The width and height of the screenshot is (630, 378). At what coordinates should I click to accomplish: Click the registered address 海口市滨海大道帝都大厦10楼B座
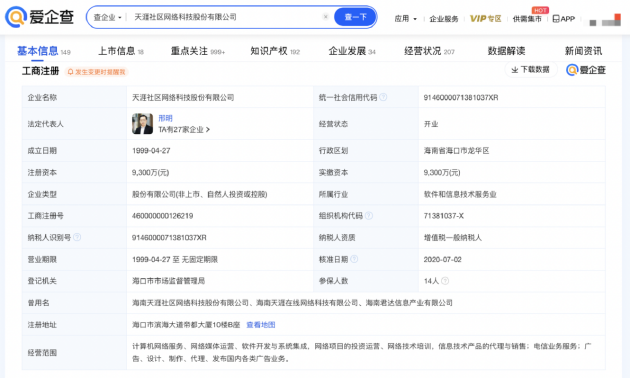coord(186,325)
